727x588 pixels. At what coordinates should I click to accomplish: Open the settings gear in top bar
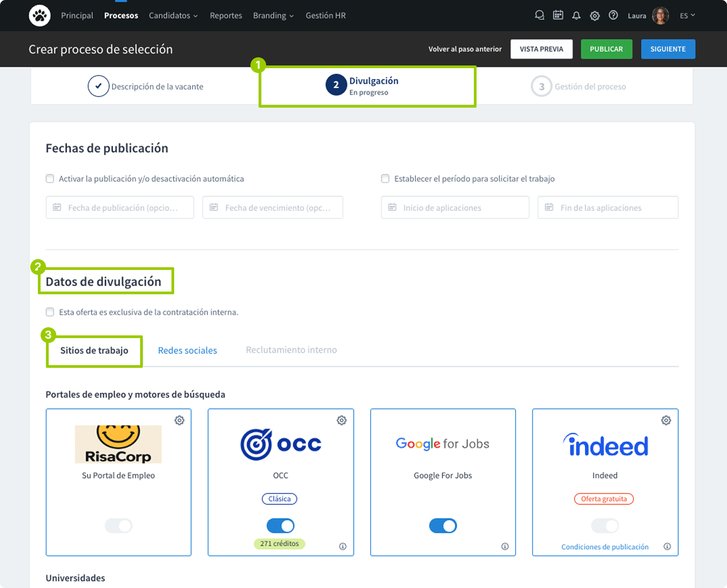[x=594, y=16]
